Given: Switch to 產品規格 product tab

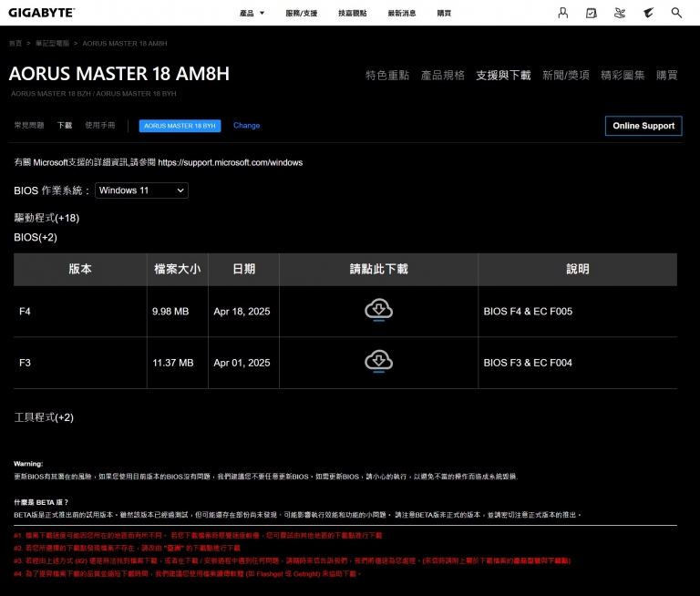Looking at the screenshot, I should pos(442,76).
